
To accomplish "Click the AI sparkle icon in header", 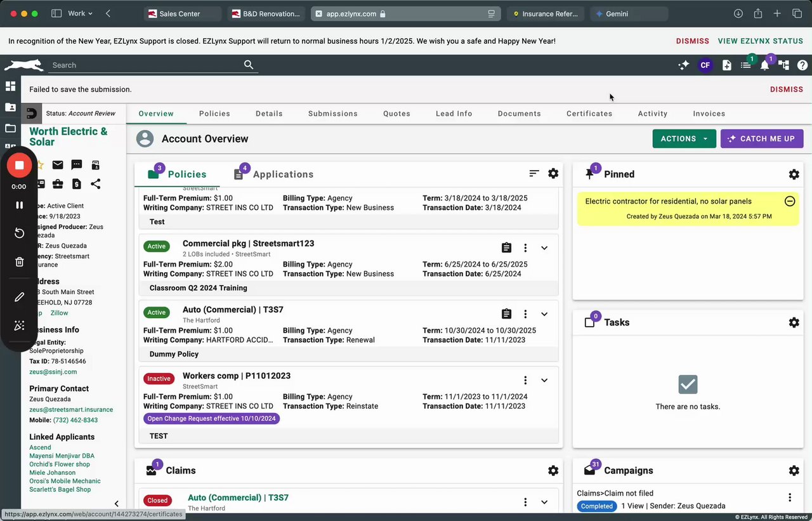I will tap(684, 65).
